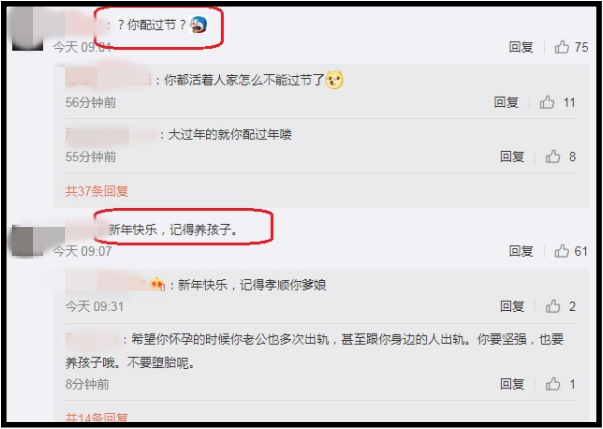Reply to the 56分钟前 comment
This screenshot has width=603, height=429.
[506, 102]
